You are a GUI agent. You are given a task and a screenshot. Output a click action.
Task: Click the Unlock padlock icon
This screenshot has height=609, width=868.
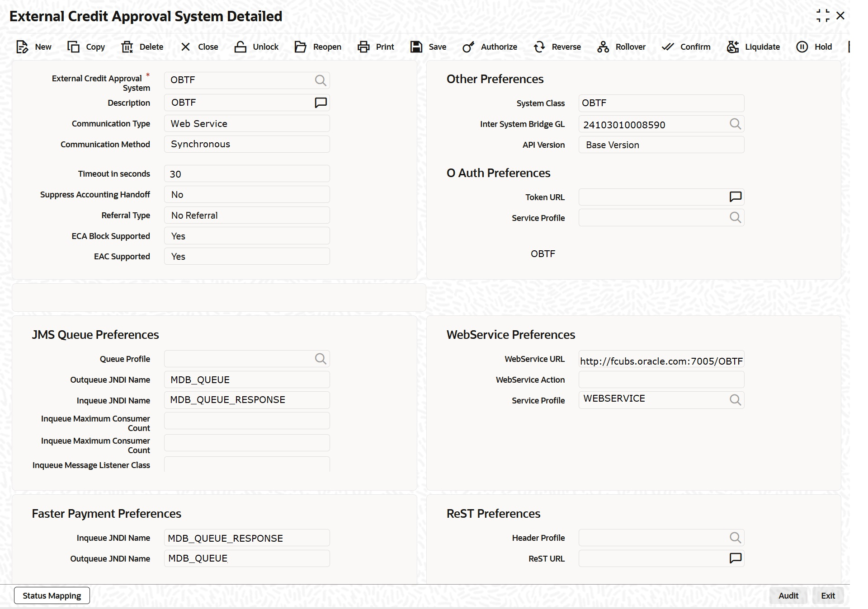240,47
